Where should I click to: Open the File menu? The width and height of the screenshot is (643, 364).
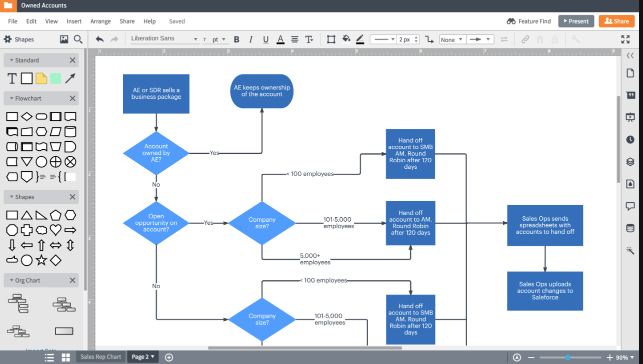tap(12, 21)
